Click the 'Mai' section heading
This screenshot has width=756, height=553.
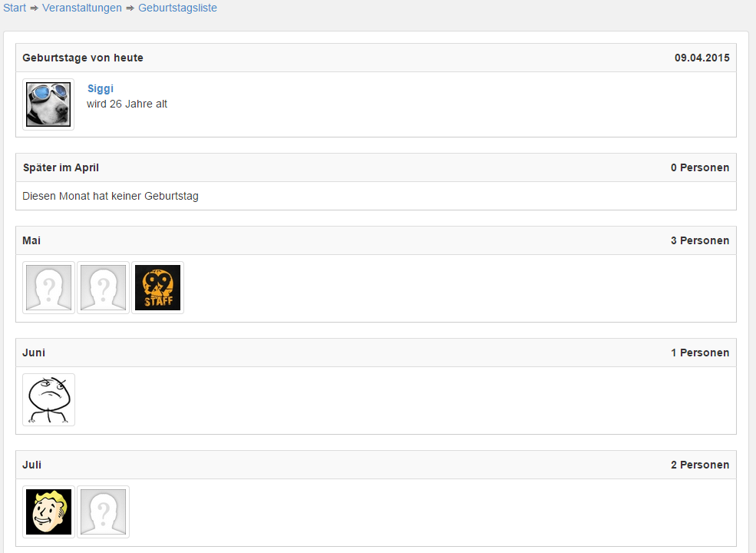click(x=31, y=240)
